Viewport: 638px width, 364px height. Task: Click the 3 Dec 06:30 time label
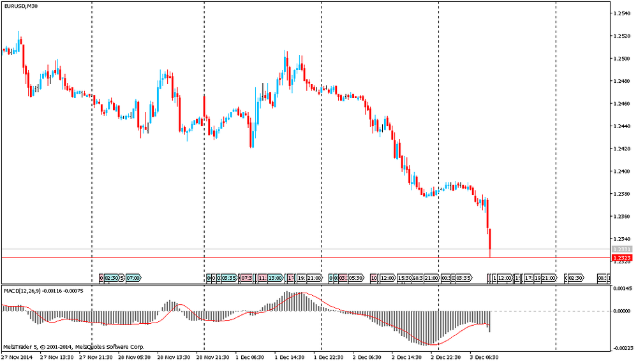484,358
